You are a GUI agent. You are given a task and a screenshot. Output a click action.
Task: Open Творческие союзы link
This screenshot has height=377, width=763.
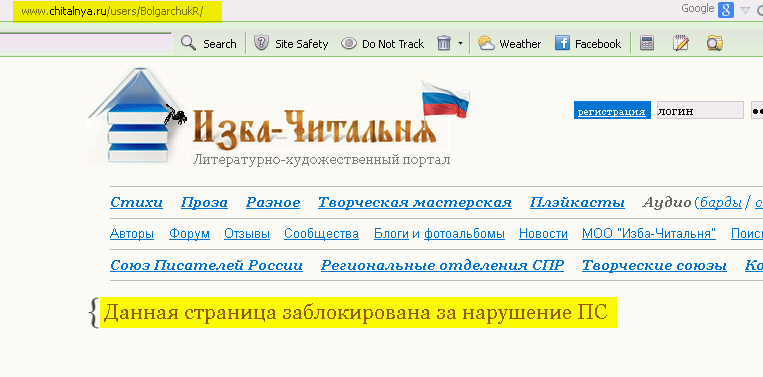[x=654, y=266]
